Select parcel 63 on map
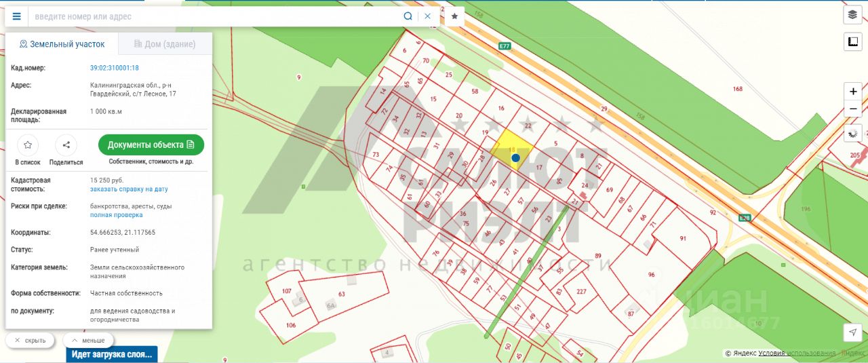 (342, 294)
